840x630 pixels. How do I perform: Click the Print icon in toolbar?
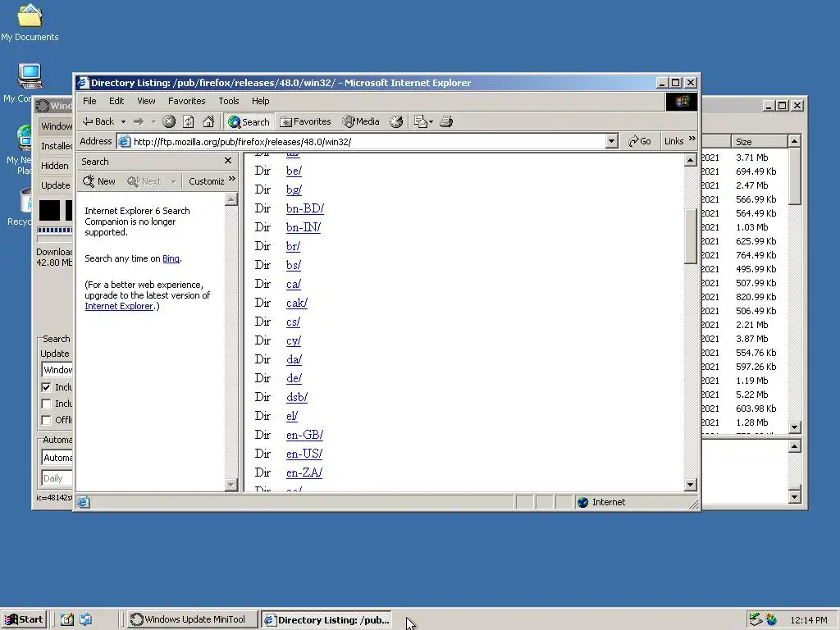click(x=446, y=121)
